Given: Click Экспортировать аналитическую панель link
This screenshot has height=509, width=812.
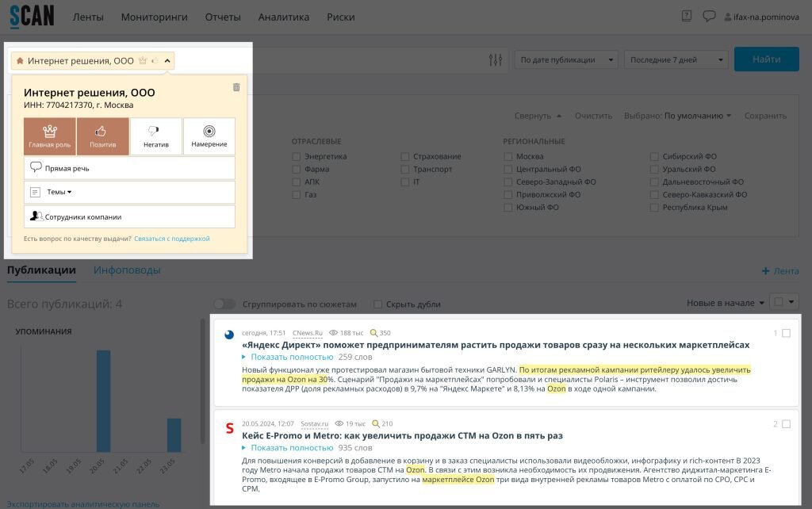Looking at the screenshot, I should coord(82,503).
